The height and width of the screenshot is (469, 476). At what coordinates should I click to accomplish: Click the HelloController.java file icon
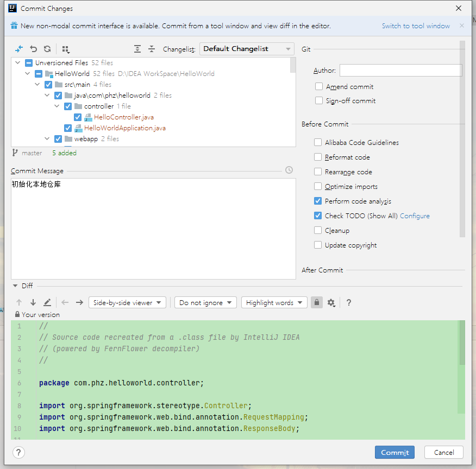click(88, 117)
